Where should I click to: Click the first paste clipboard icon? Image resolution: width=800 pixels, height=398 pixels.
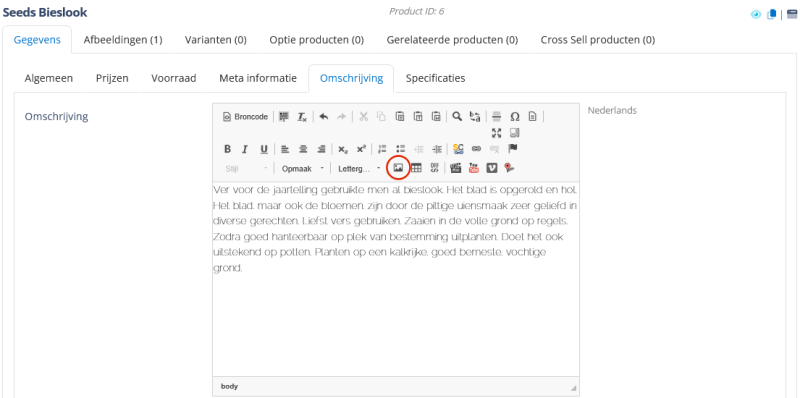[400, 117]
